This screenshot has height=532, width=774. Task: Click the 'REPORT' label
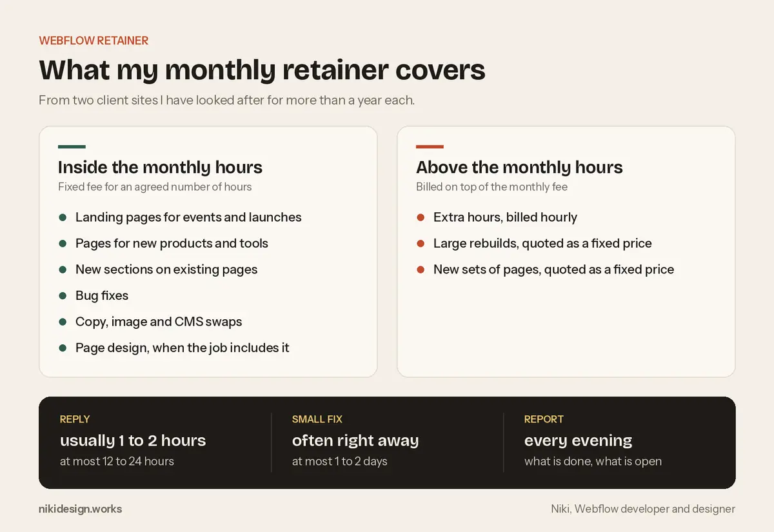pos(544,419)
